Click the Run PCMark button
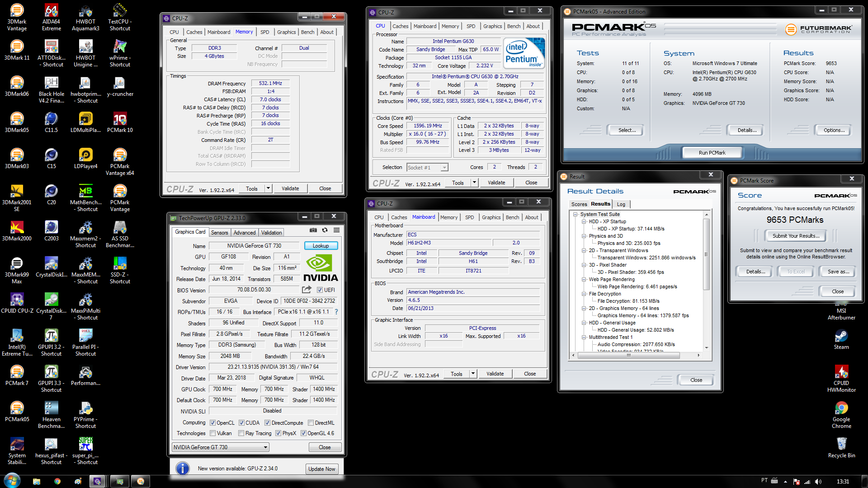 712,153
